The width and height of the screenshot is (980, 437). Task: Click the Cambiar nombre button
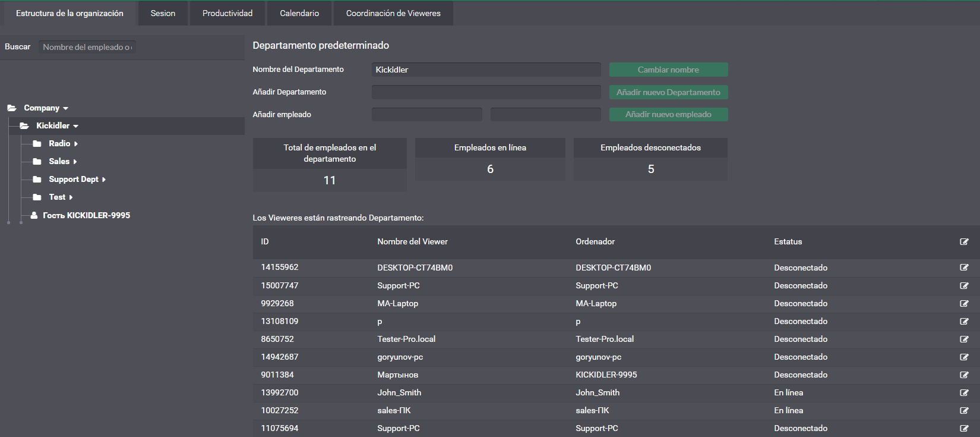coord(668,70)
